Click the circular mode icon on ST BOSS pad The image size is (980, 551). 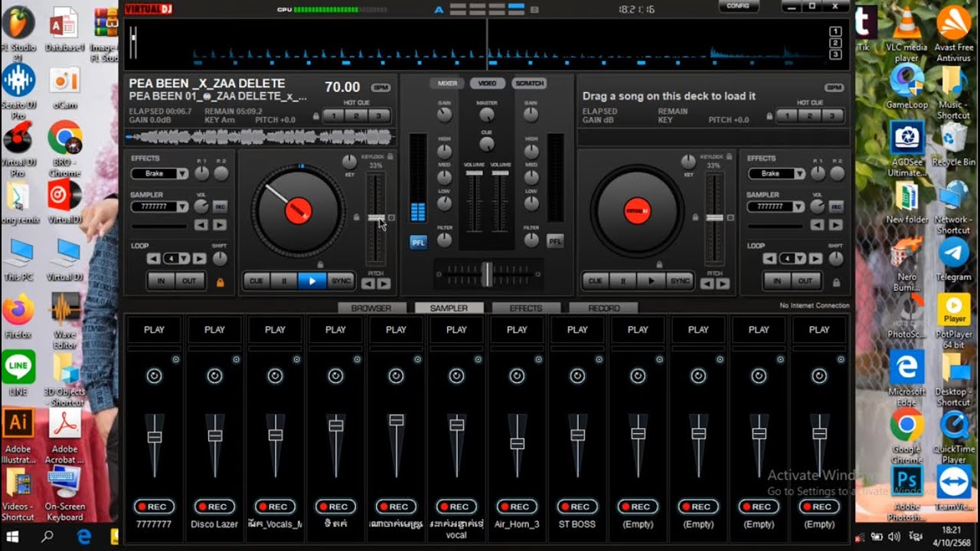coord(577,376)
